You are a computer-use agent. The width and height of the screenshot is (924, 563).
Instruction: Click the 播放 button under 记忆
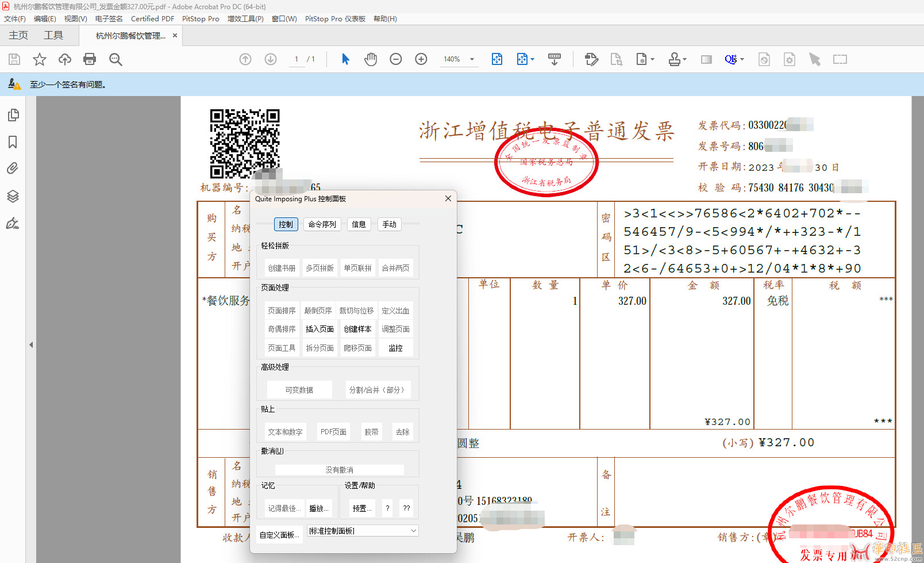tap(319, 508)
